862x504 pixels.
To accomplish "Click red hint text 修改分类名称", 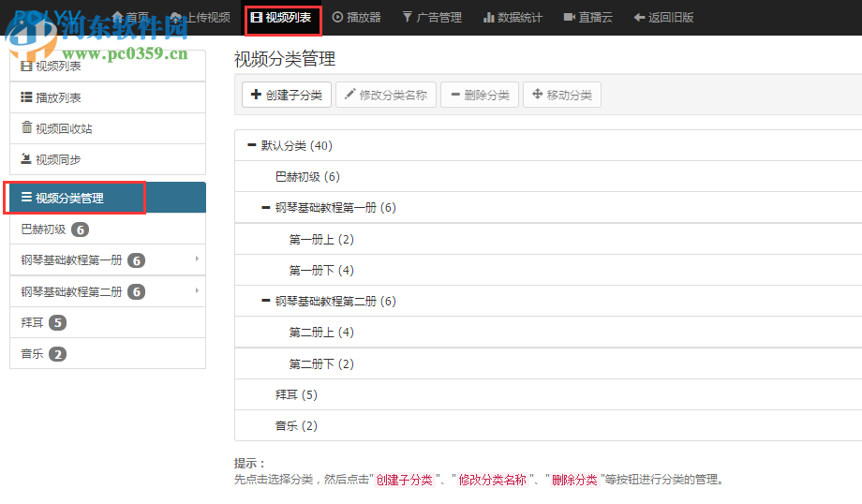I will (x=493, y=480).
